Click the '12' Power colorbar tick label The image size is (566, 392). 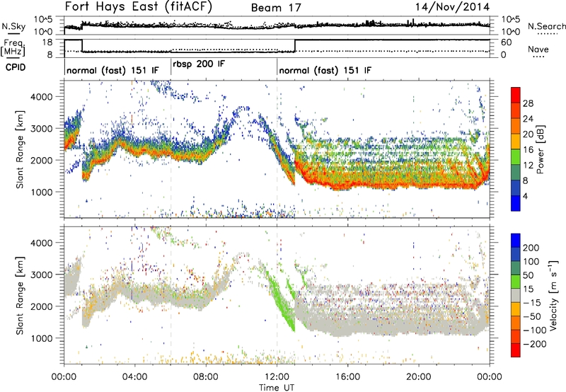click(528, 166)
